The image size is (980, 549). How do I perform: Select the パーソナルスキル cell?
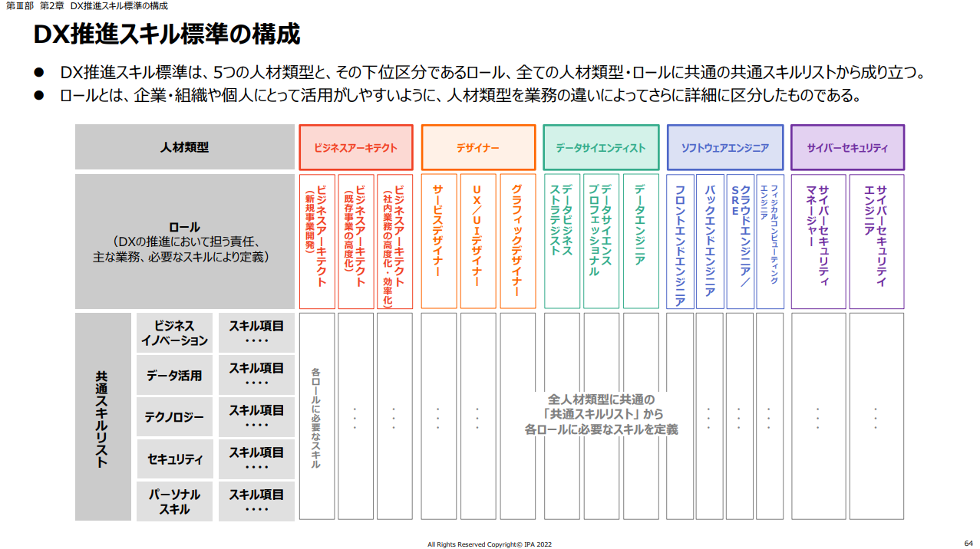(174, 501)
